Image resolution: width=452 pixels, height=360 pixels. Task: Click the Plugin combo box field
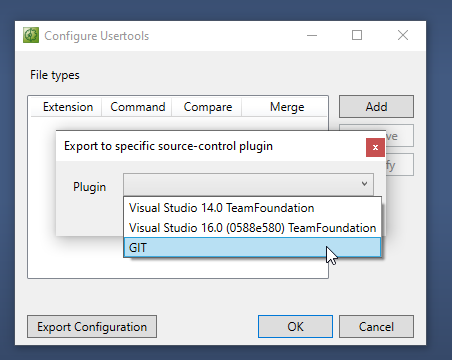point(248,184)
